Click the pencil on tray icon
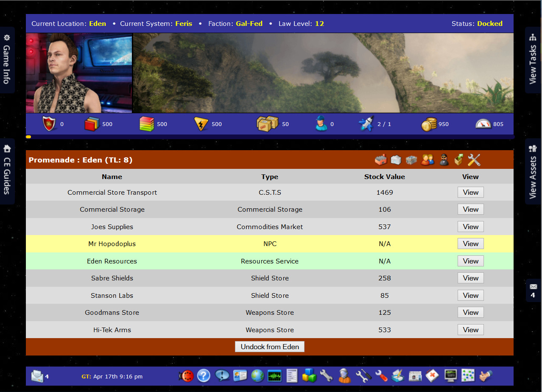 (398, 375)
